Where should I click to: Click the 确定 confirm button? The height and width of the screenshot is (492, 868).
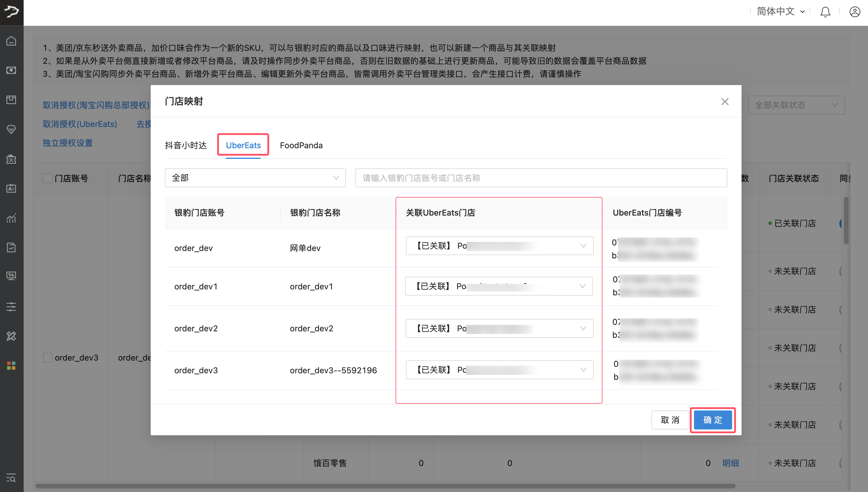[x=713, y=420]
